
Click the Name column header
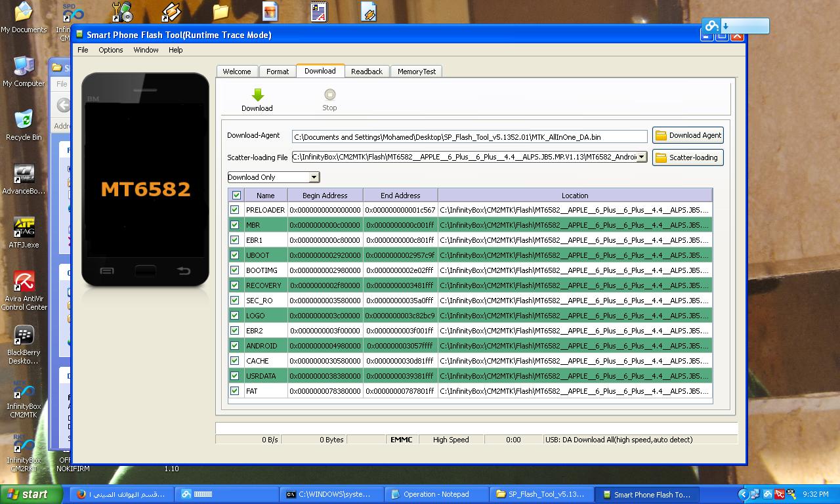tap(266, 195)
